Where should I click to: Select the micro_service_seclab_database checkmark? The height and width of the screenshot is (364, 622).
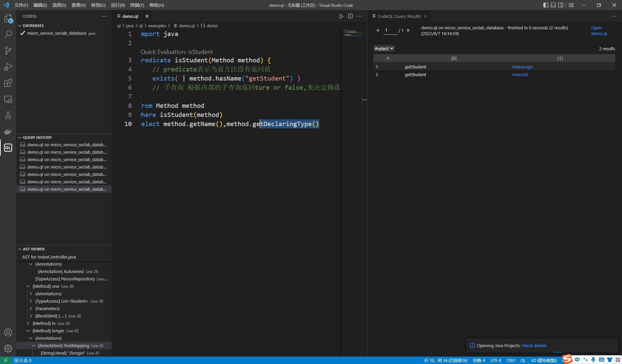(x=23, y=33)
